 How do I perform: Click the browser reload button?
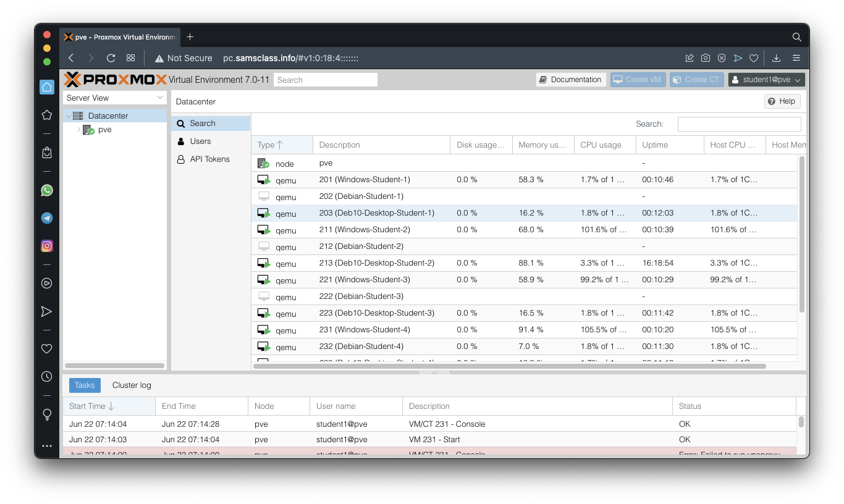coord(111,58)
